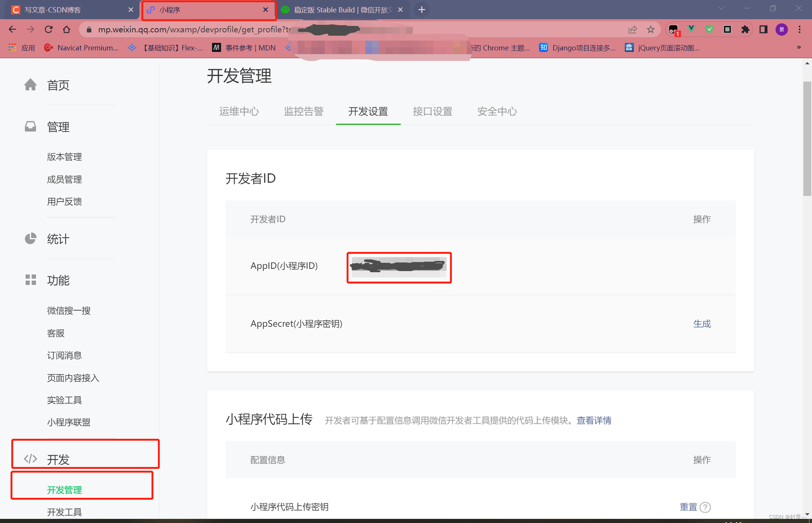The width and height of the screenshot is (812, 523).
Task: Click the share page icon in address bar
Action: point(633,29)
